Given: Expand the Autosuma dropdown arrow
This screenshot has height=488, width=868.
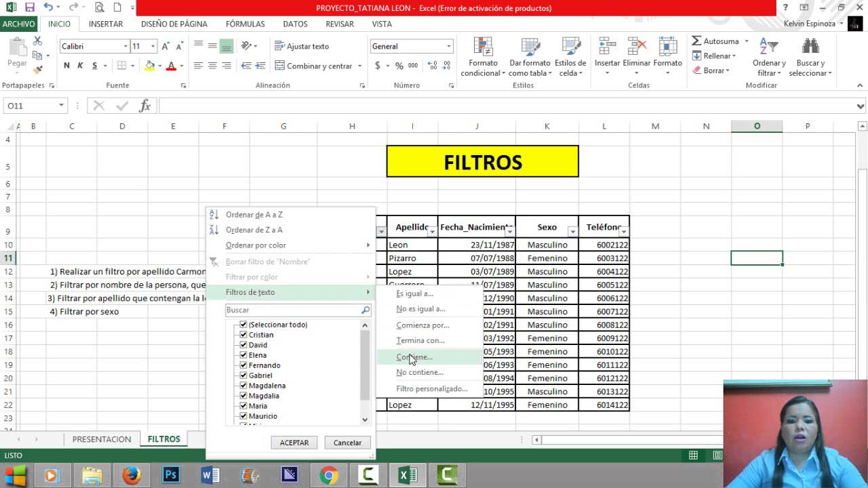Looking at the screenshot, I should (x=747, y=41).
